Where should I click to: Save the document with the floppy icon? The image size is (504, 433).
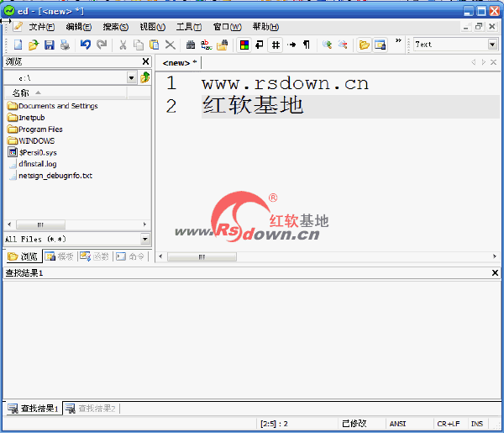click(49, 45)
